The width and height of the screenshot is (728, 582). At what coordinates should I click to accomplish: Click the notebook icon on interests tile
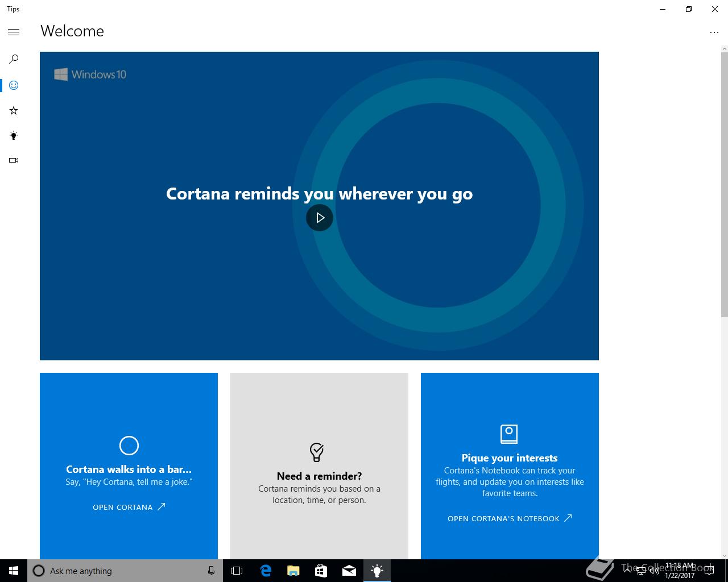click(509, 434)
